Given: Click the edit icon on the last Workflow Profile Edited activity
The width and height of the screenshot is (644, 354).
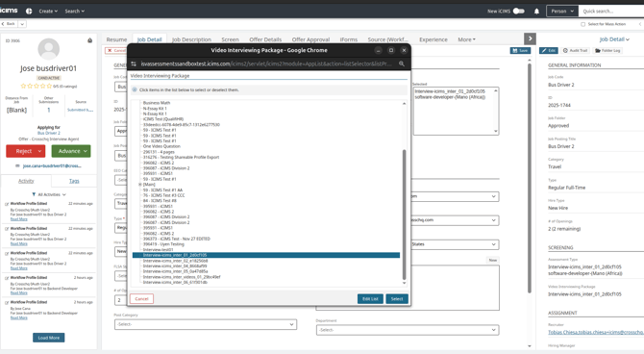Looking at the screenshot, I should pos(7,303).
